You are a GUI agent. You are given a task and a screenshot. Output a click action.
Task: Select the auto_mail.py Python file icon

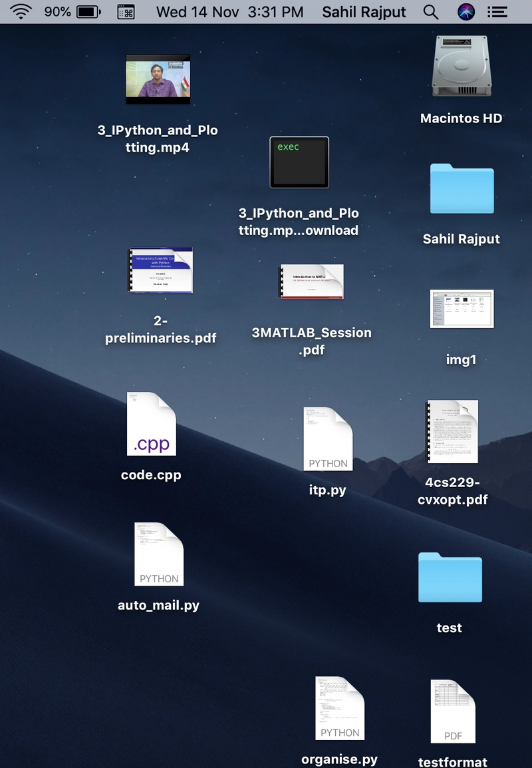click(x=159, y=554)
